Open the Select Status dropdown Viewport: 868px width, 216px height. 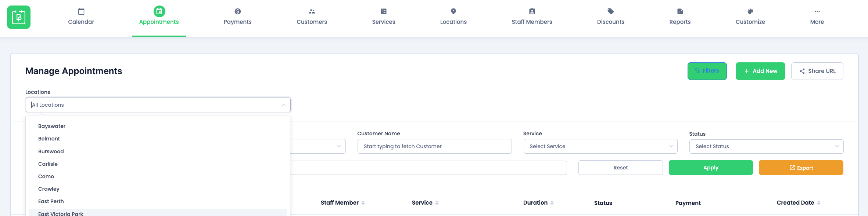tap(766, 146)
